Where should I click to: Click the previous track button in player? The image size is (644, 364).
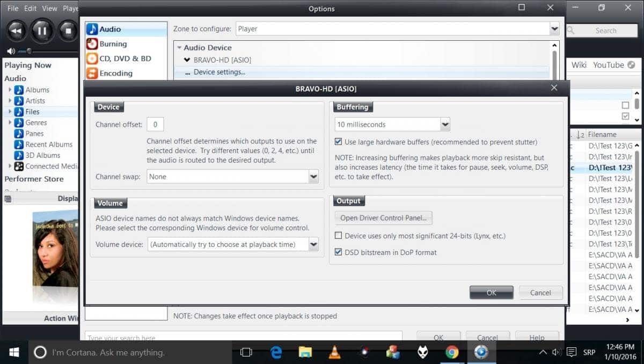point(16,31)
